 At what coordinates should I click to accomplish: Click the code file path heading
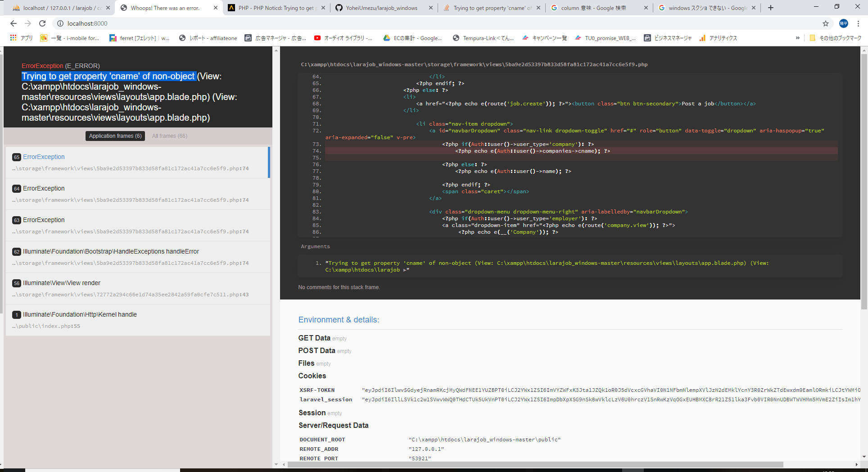[x=474, y=64]
